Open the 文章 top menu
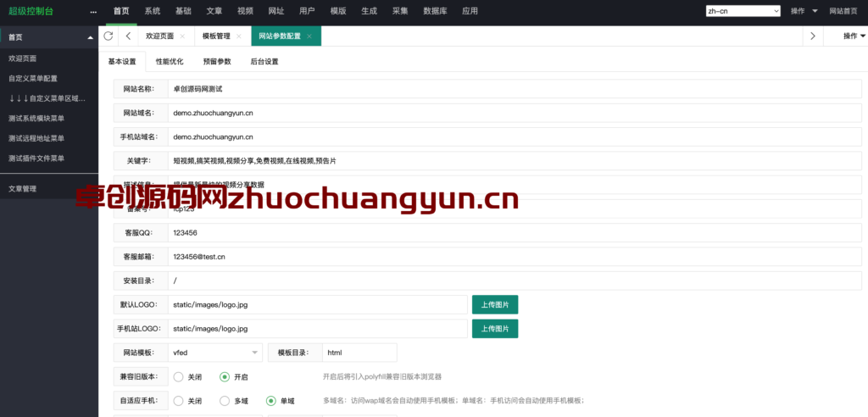The height and width of the screenshot is (417, 868). click(214, 12)
